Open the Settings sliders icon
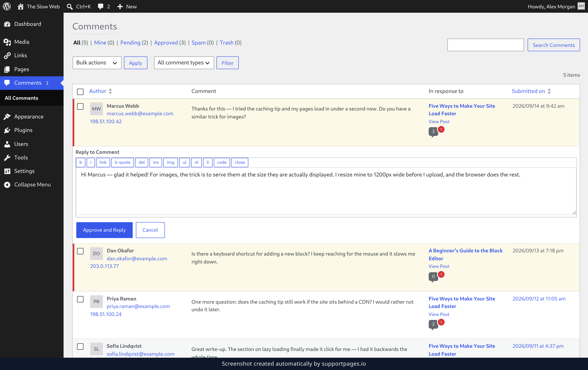 tap(7, 171)
